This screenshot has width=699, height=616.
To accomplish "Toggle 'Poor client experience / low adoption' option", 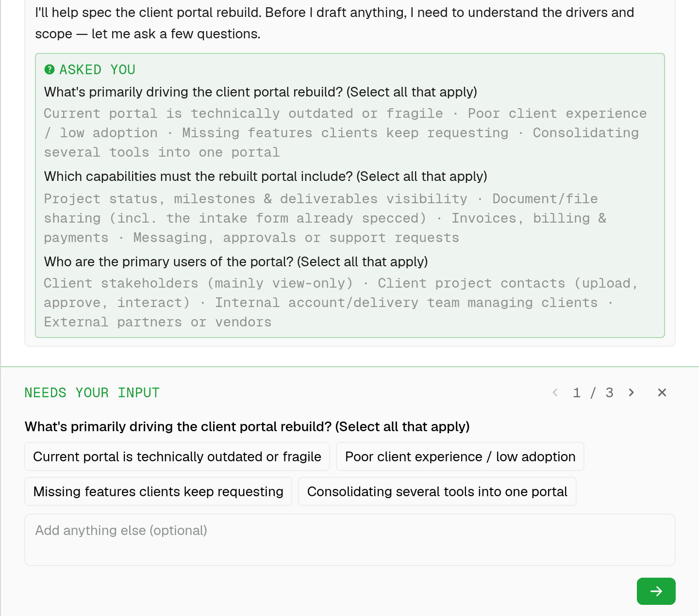I will [460, 456].
